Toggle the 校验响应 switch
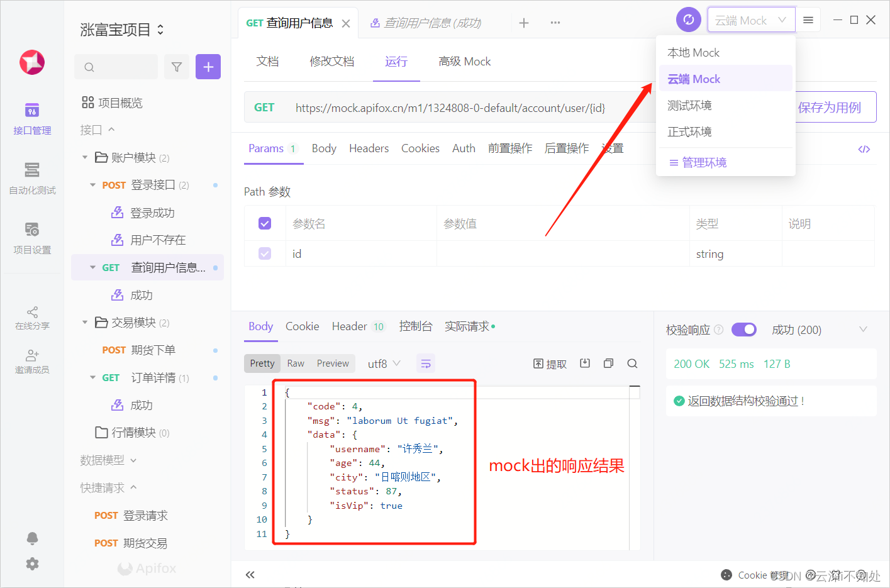The width and height of the screenshot is (890, 588). pos(744,330)
